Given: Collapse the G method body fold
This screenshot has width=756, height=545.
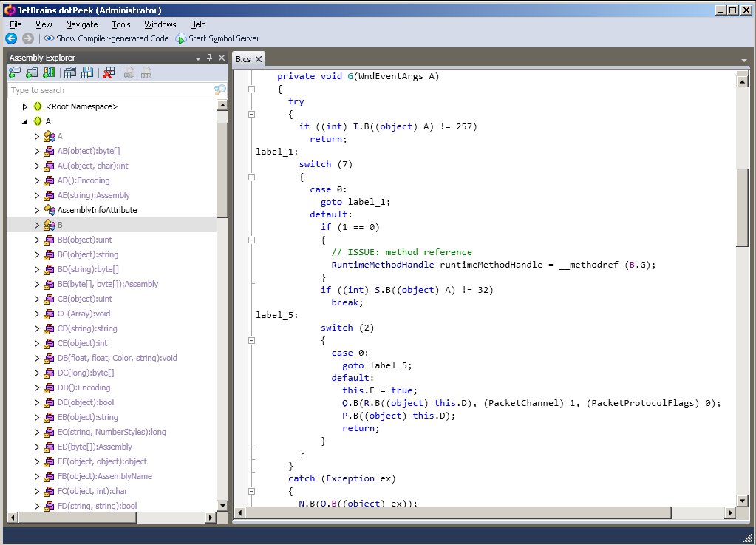Looking at the screenshot, I should 251,89.
